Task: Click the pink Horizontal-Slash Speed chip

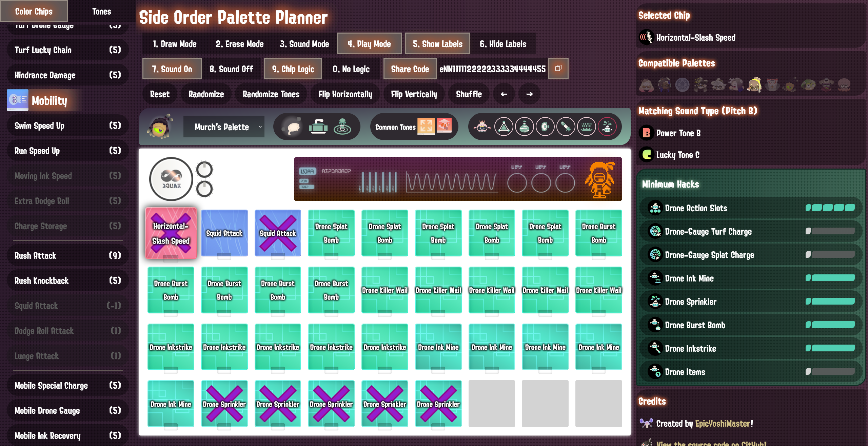Action: click(x=171, y=233)
